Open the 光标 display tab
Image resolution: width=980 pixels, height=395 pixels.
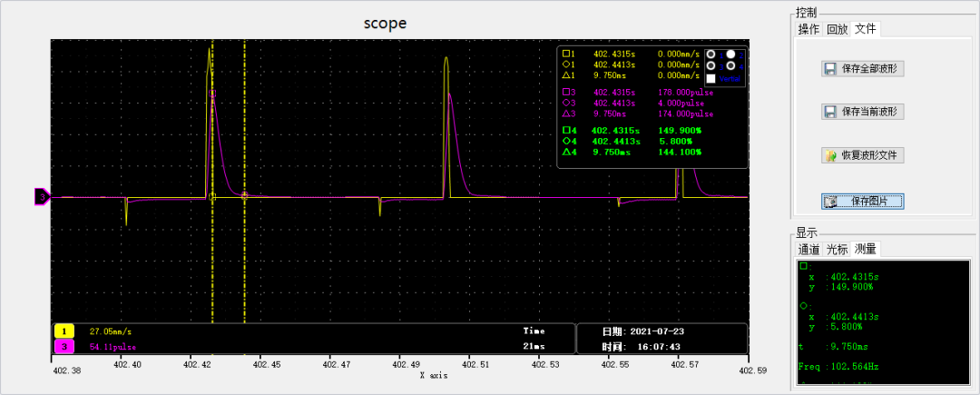[837, 249]
